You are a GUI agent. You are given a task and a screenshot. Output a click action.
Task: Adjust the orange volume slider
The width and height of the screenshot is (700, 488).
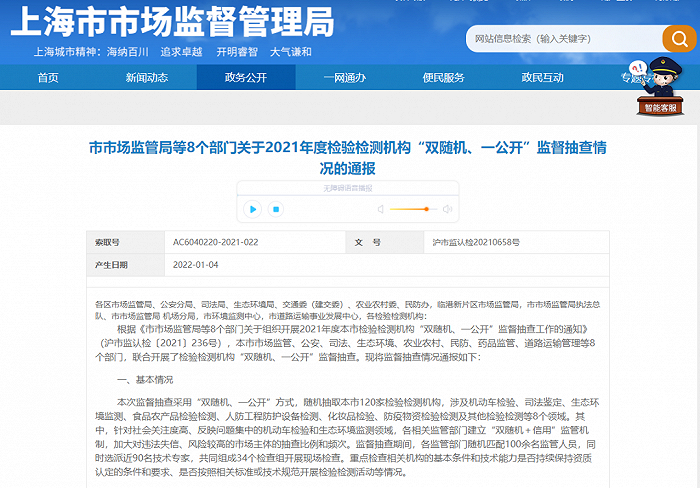pos(412,209)
